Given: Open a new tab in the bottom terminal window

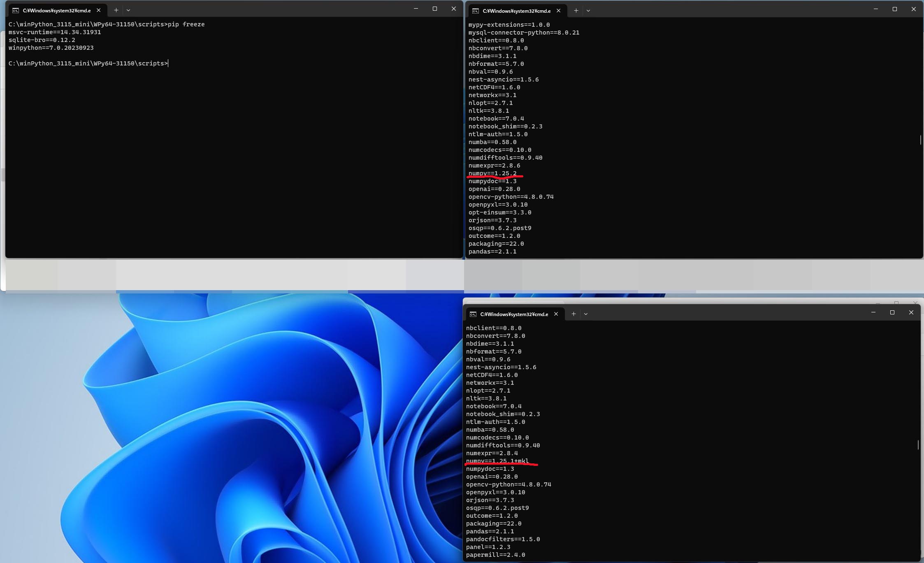Looking at the screenshot, I should [x=573, y=314].
